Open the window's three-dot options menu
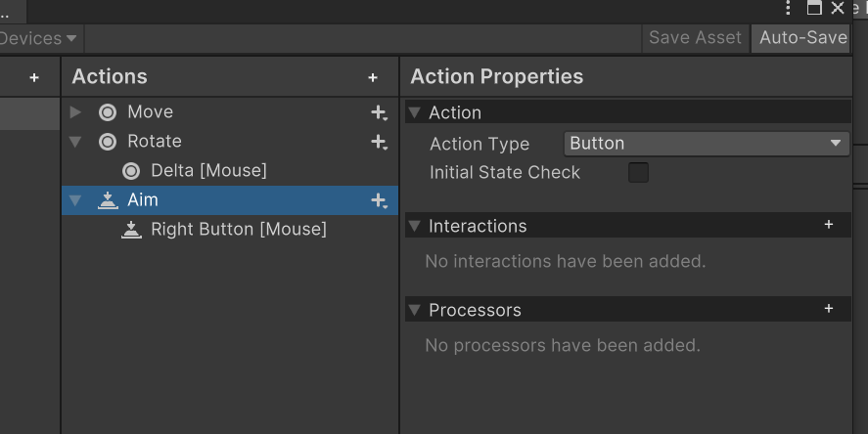This screenshot has width=868, height=434. pyautogui.click(x=789, y=8)
